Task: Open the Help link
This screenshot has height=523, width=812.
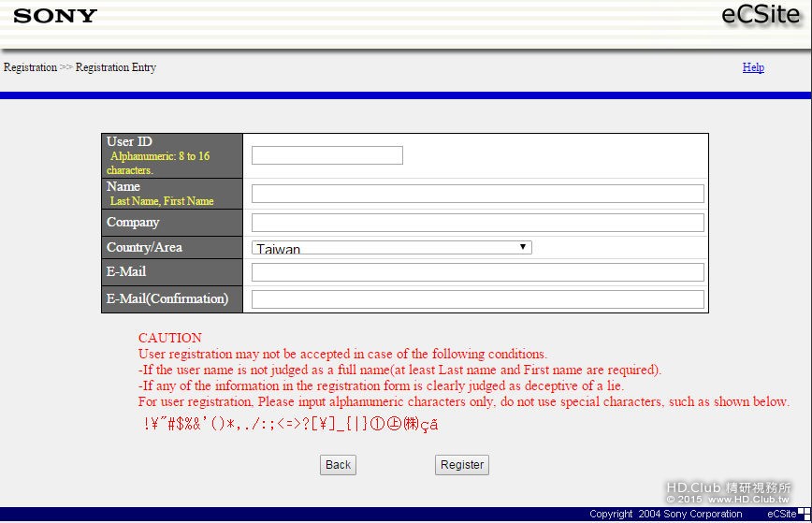Action: tap(753, 67)
